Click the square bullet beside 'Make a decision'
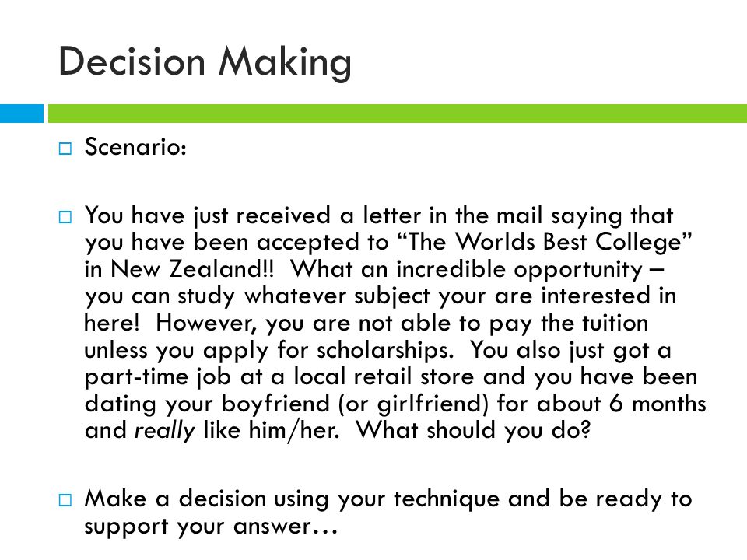Viewport: 747px width, 560px height. (65, 500)
